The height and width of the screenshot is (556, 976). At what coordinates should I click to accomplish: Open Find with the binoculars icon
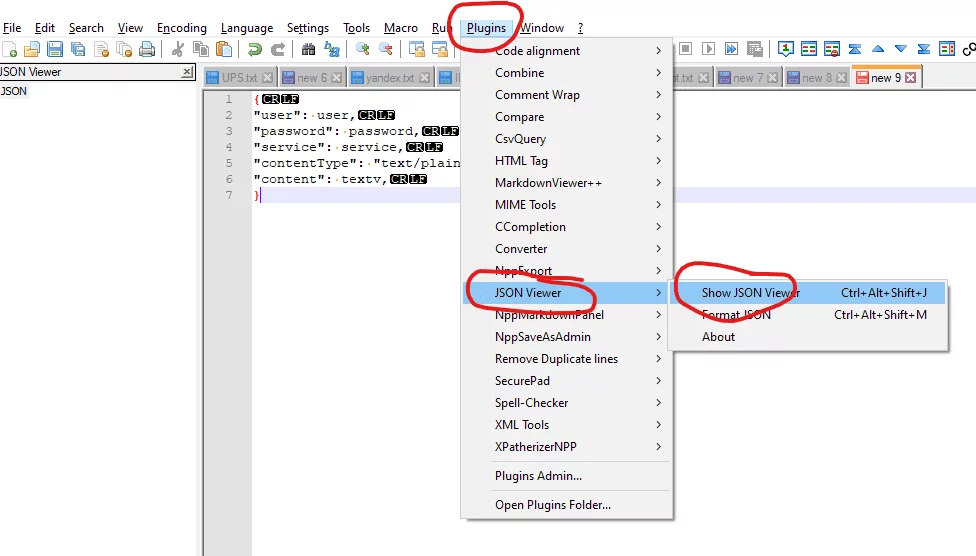tap(308, 49)
